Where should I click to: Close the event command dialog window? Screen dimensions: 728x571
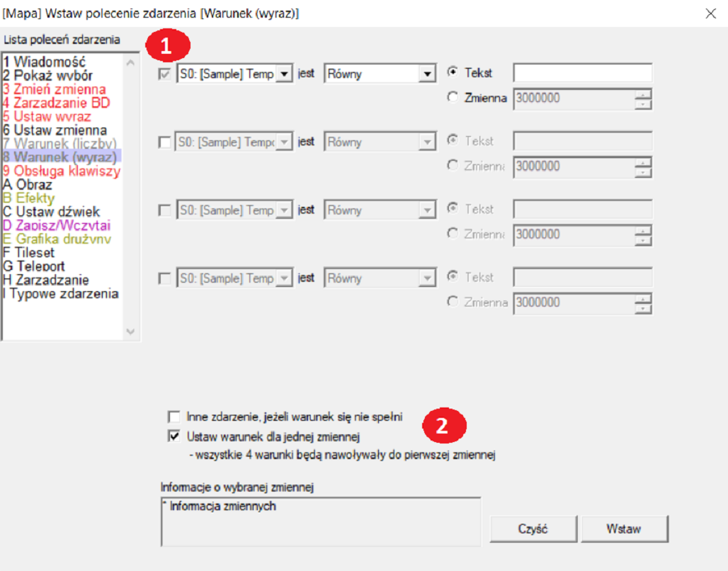[x=711, y=13]
